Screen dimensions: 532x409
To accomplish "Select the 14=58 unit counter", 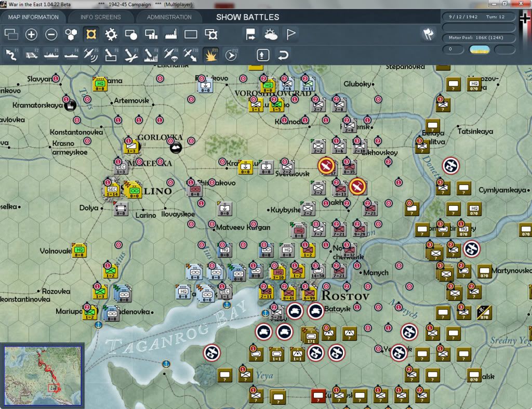I will [x=318, y=271].
